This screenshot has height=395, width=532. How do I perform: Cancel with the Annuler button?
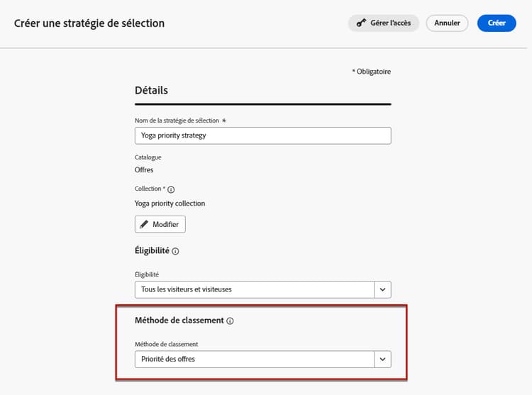(447, 23)
